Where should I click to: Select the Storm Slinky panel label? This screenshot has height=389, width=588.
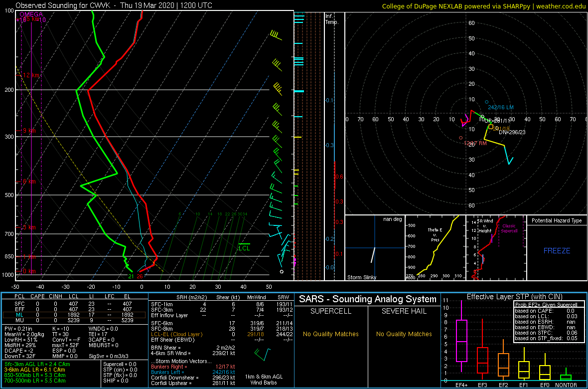coord(361,277)
